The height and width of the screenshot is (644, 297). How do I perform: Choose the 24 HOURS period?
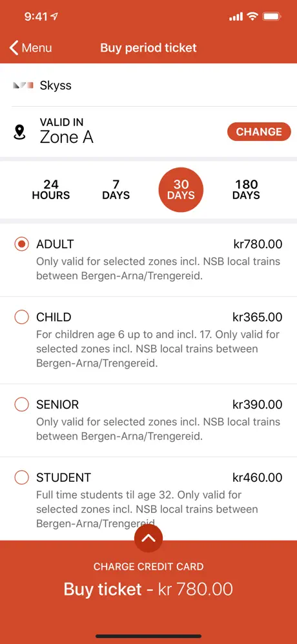click(51, 189)
